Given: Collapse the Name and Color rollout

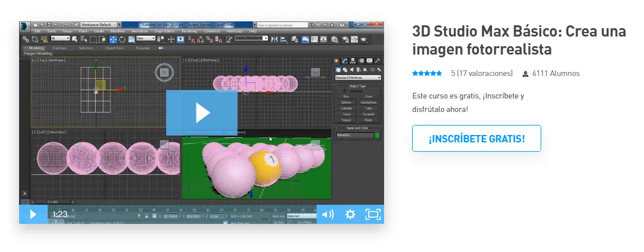Looking at the screenshot, I should click(357, 128).
